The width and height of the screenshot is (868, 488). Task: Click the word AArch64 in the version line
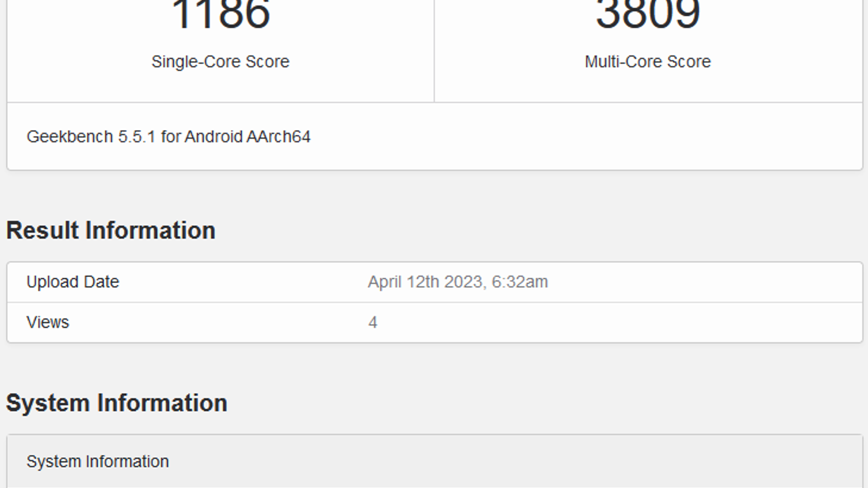278,137
